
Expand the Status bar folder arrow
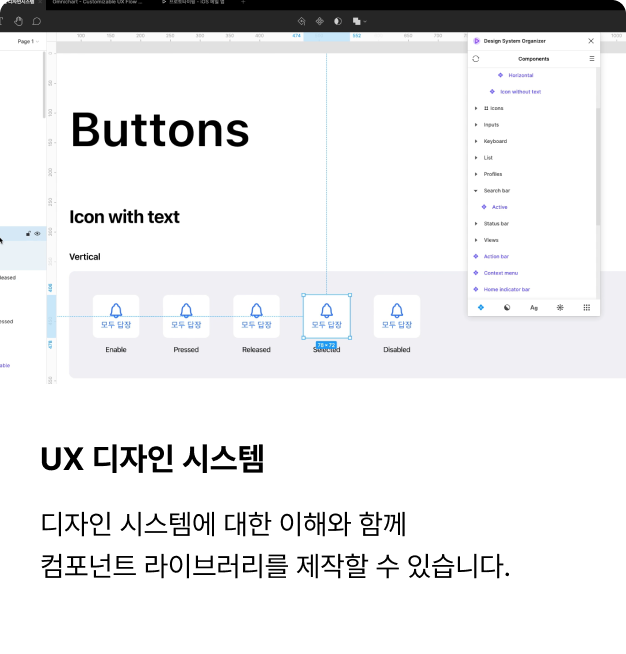tap(476, 224)
